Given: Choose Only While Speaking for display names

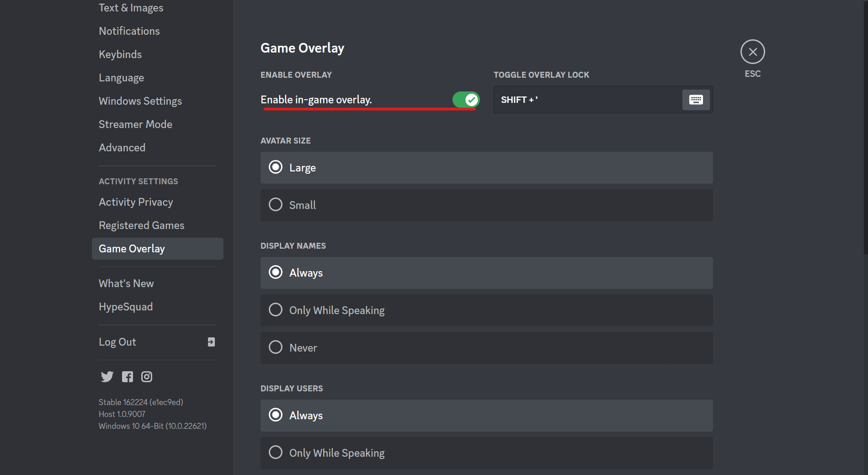Looking at the screenshot, I should [x=486, y=310].
